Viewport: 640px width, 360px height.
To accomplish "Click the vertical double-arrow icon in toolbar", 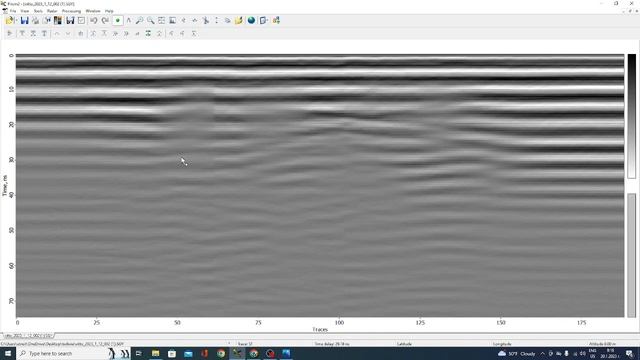I will (x=217, y=20).
